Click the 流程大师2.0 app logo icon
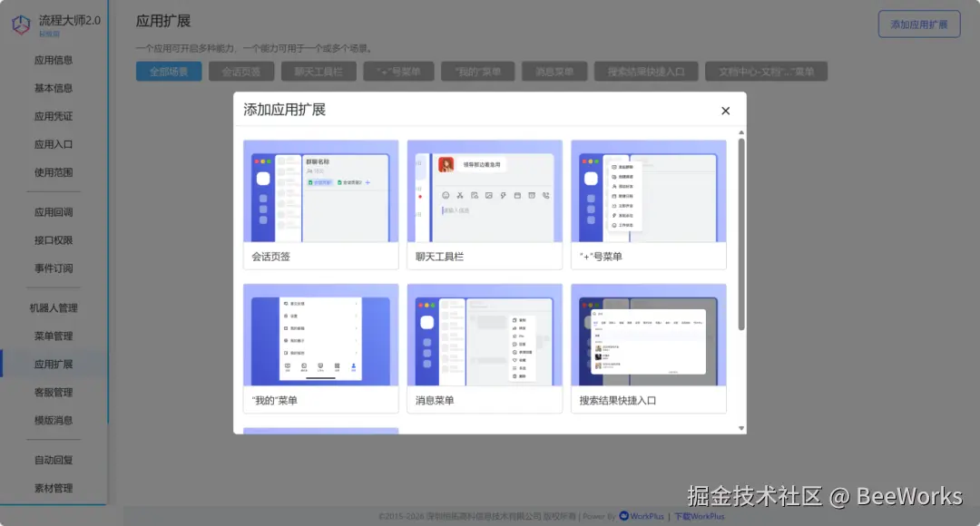Image resolution: width=980 pixels, height=526 pixels. pos(20,24)
